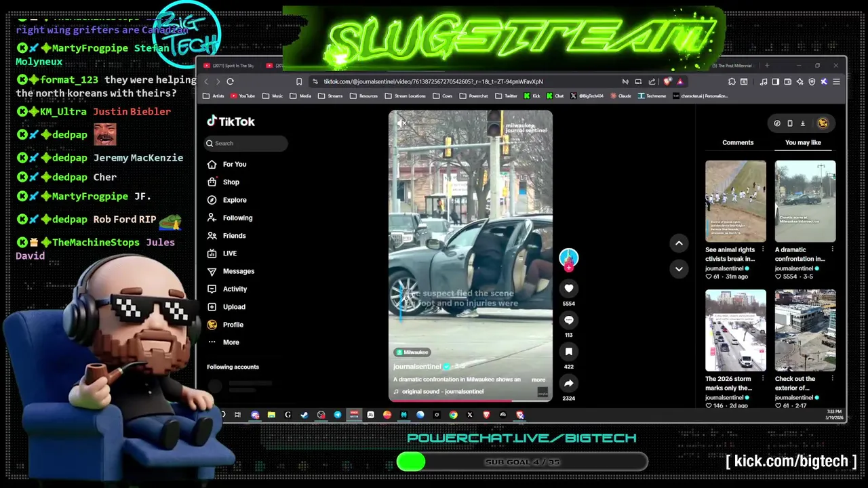The width and height of the screenshot is (868, 488).
Task: Click the Steam icon in the taskbar
Action: [304, 415]
